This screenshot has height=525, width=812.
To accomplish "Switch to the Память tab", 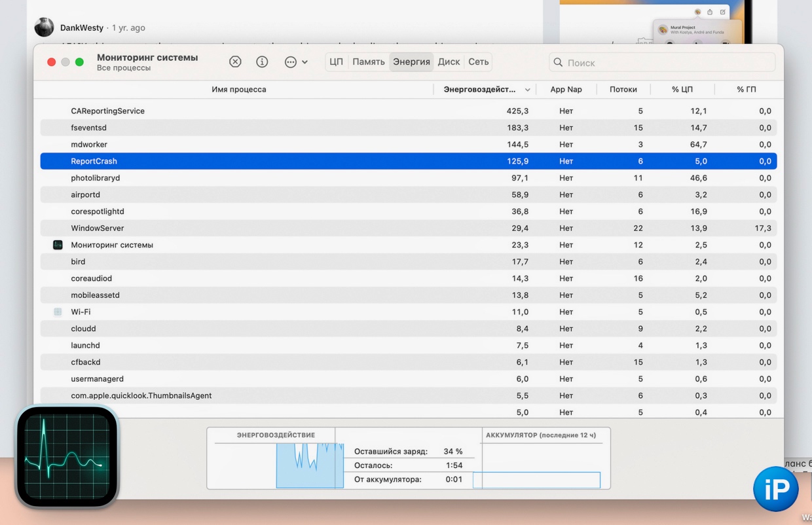I will (368, 62).
